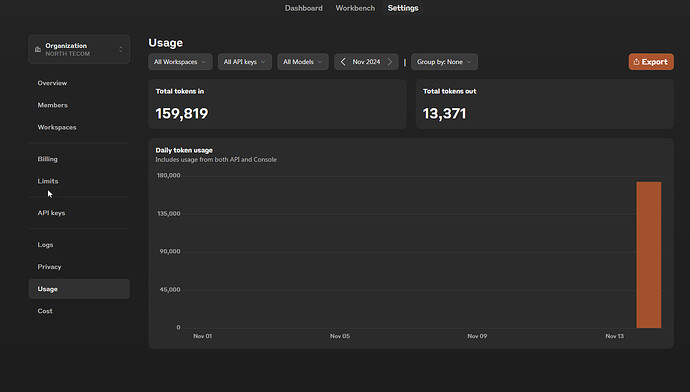690x392 pixels.
Task: Click the Nov 13 axis label
Action: click(614, 336)
